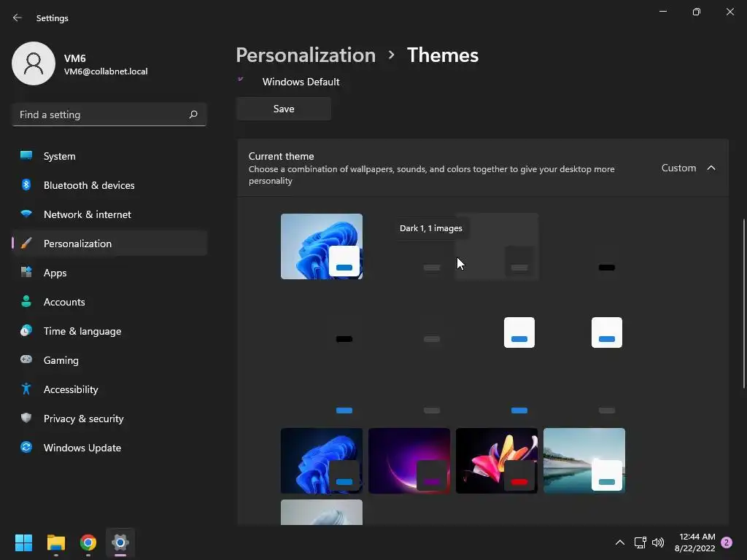747x560 pixels.
Task: Select the light Windows bloom theme thumbnail
Action: 322,246
